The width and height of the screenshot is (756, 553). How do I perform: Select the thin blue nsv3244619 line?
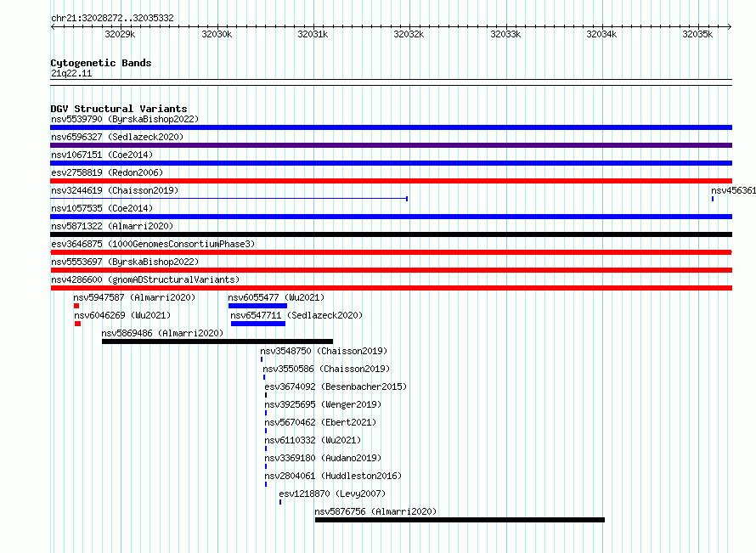229,199
